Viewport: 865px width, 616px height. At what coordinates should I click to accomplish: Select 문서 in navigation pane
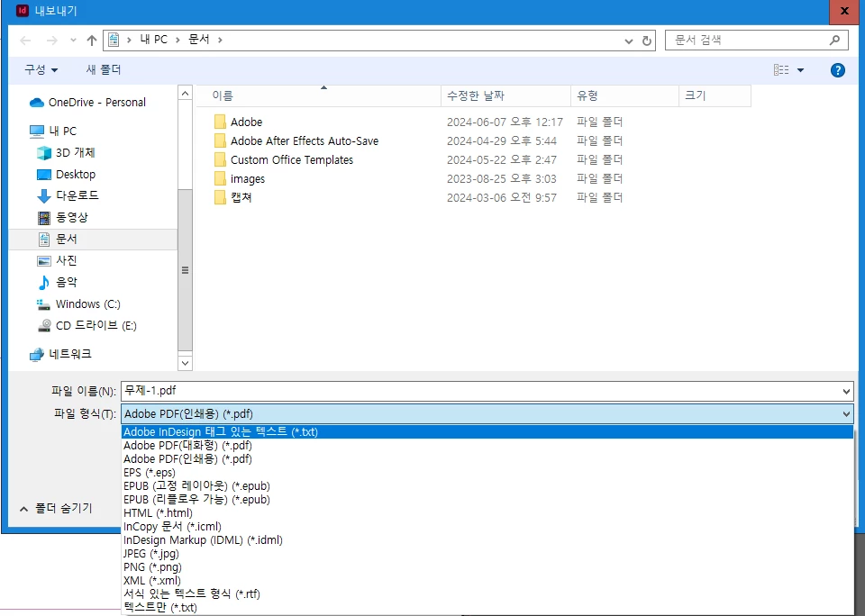point(92,239)
